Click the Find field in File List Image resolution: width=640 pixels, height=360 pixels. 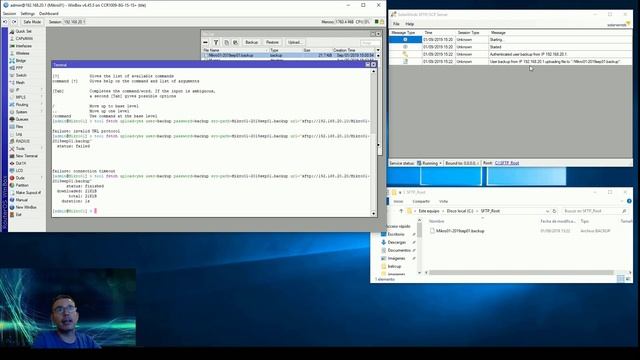[369, 42]
